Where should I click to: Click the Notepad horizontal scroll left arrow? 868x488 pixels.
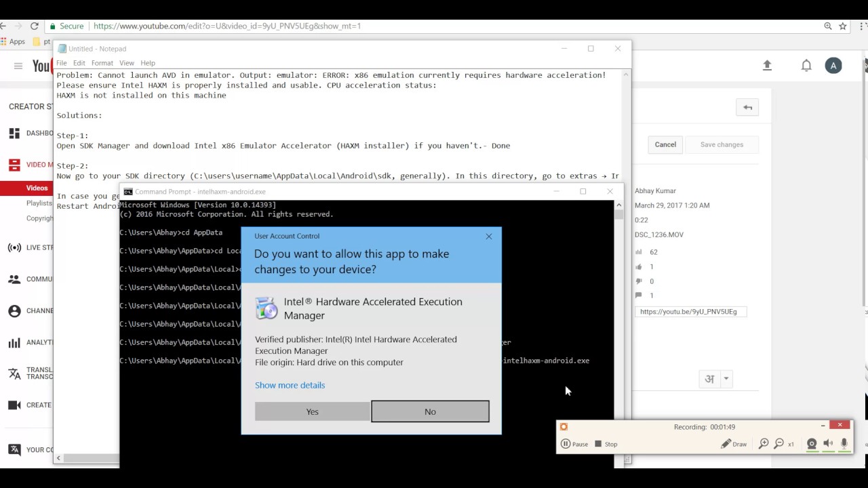pyautogui.click(x=58, y=458)
